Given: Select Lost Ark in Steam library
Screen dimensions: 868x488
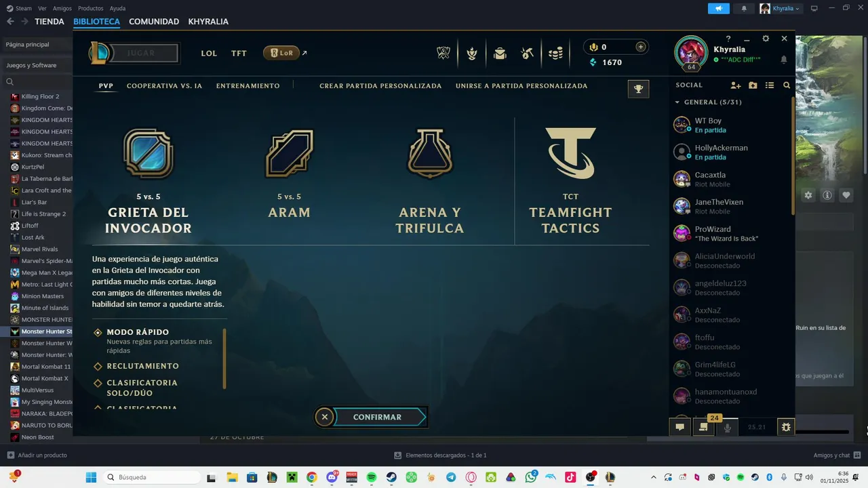Looking at the screenshot, I should [x=33, y=237].
